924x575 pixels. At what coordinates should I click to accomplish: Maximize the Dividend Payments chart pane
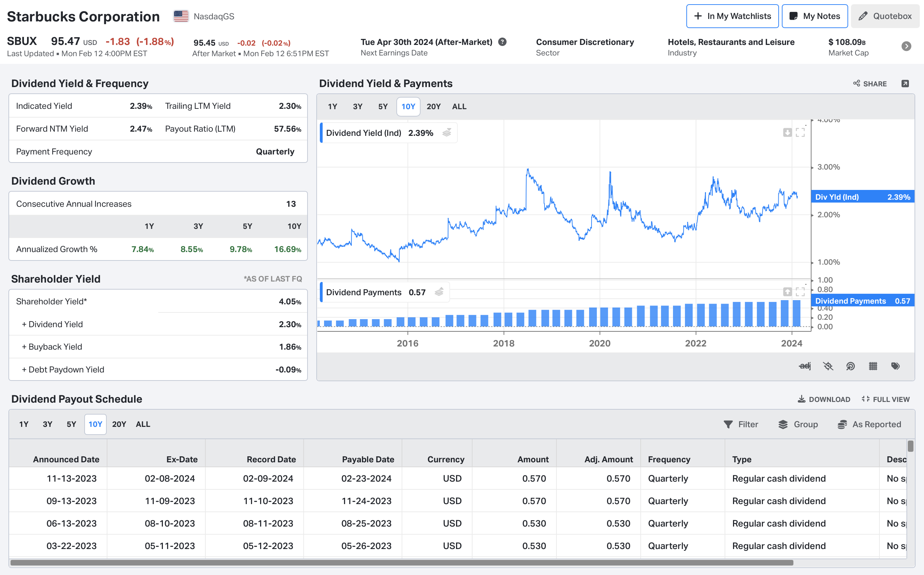point(800,292)
